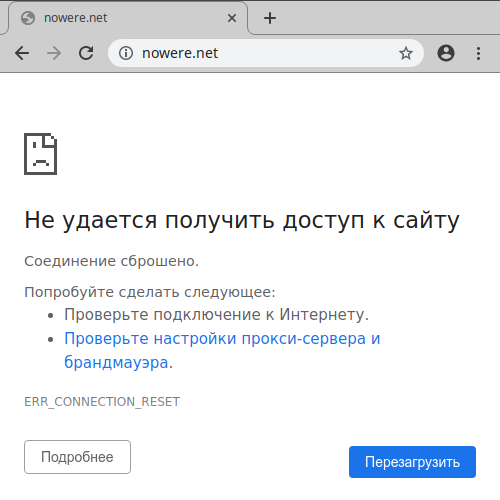500x500 pixels.
Task: Click the globe favicon on the tab
Action: click(x=28, y=18)
